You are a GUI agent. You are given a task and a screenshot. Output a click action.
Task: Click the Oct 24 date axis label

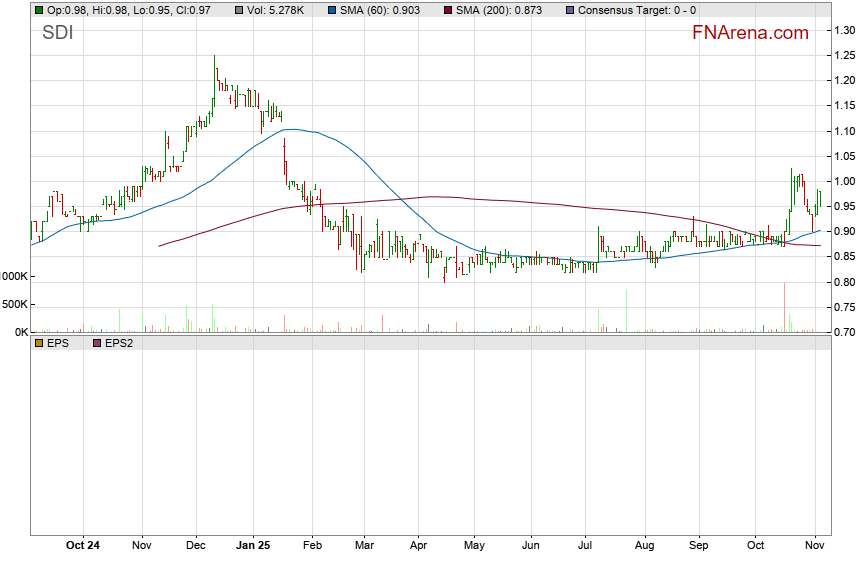(83, 546)
